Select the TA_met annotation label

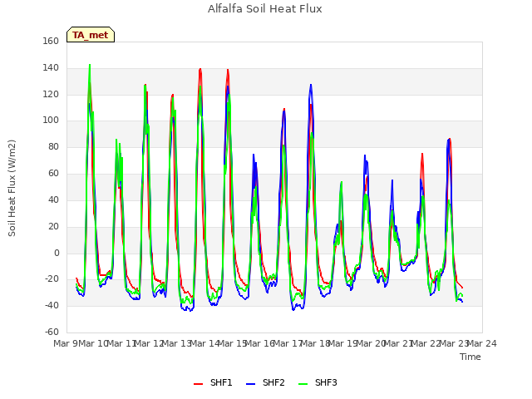pos(91,35)
